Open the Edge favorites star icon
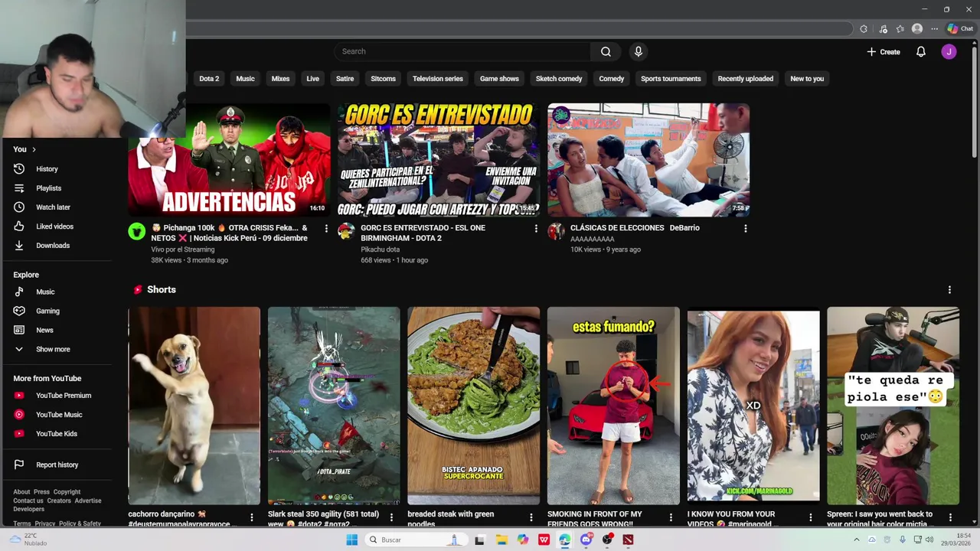This screenshot has height=551, width=980. [x=900, y=29]
